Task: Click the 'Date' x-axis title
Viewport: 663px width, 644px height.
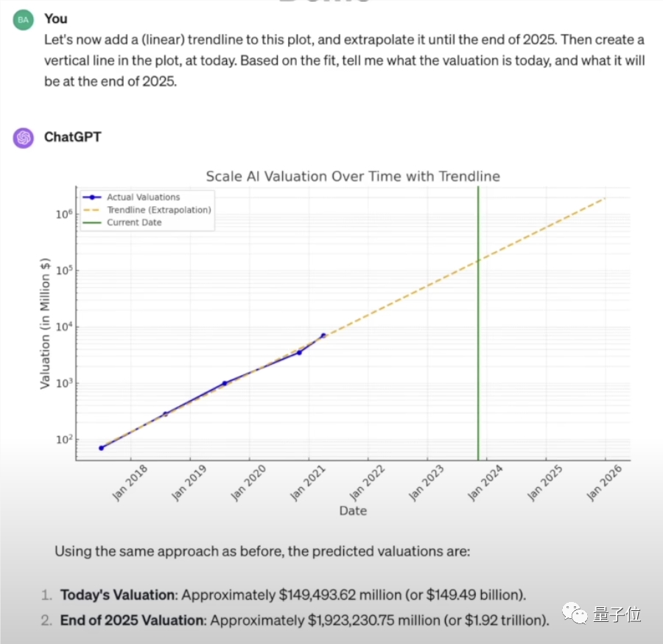Action: tap(353, 511)
